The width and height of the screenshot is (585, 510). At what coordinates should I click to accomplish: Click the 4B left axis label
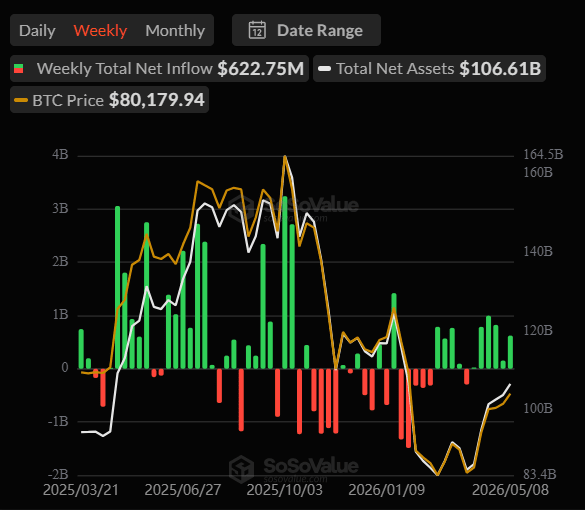point(60,154)
